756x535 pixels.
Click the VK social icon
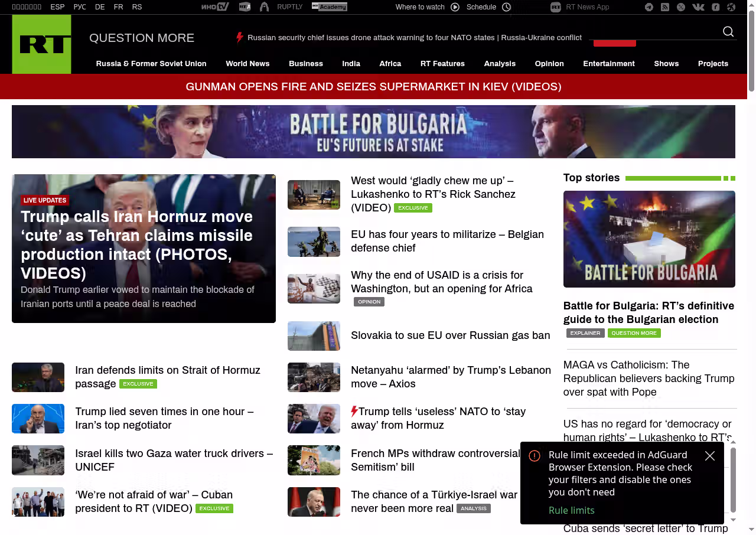coord(698,7)
